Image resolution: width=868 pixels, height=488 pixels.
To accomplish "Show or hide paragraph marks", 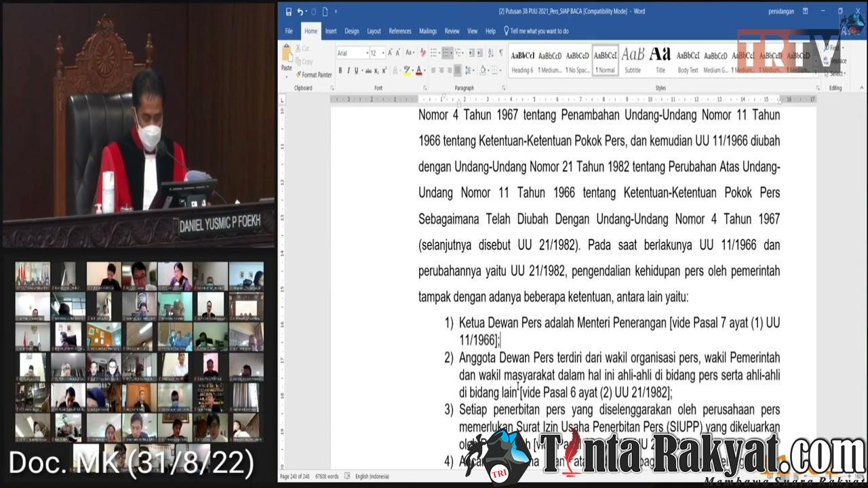I will (x=501, y=53).
